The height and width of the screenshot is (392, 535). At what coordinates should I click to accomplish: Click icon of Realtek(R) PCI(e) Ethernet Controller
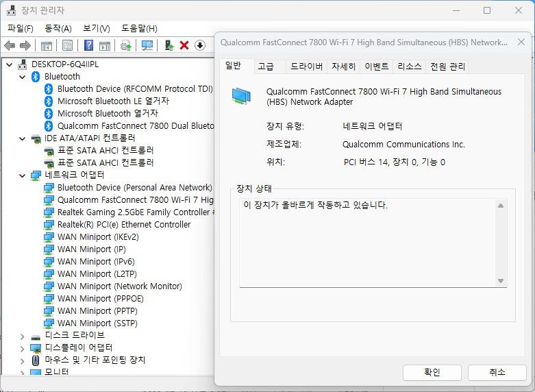(49, 225)
